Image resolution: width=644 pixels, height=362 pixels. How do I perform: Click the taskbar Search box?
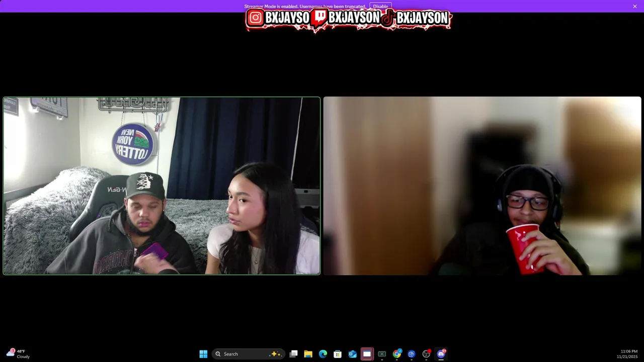(x=249, y=354)
